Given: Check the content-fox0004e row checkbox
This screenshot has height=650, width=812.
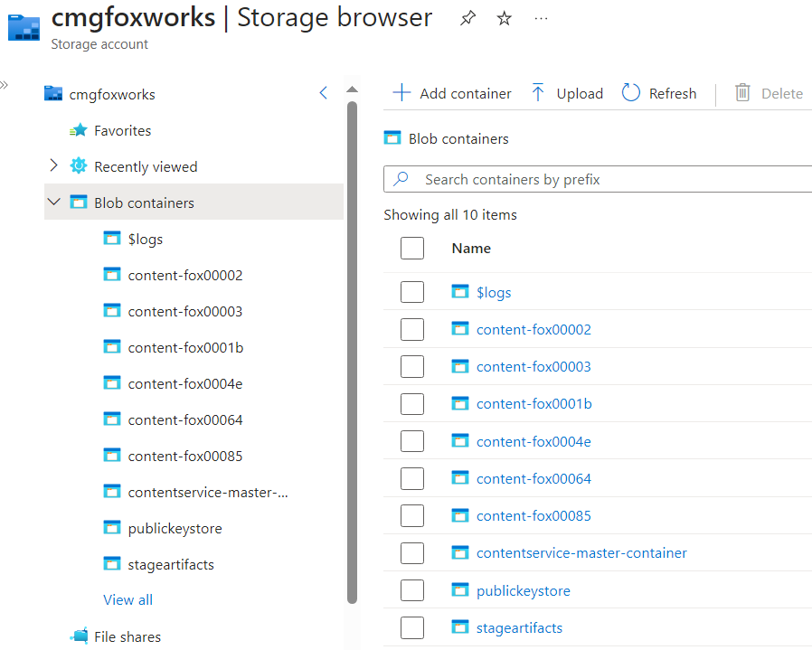Looking at the screenshot, I should pos(412,441).
